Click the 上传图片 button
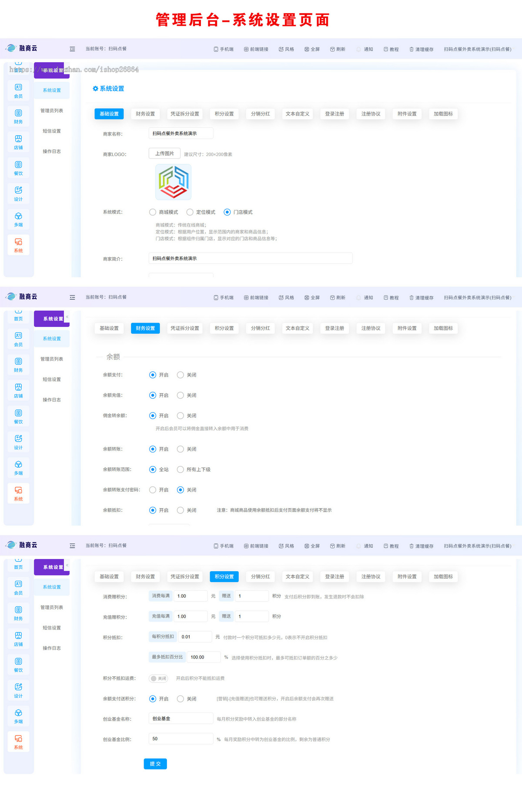 click(x=164, y=153)
